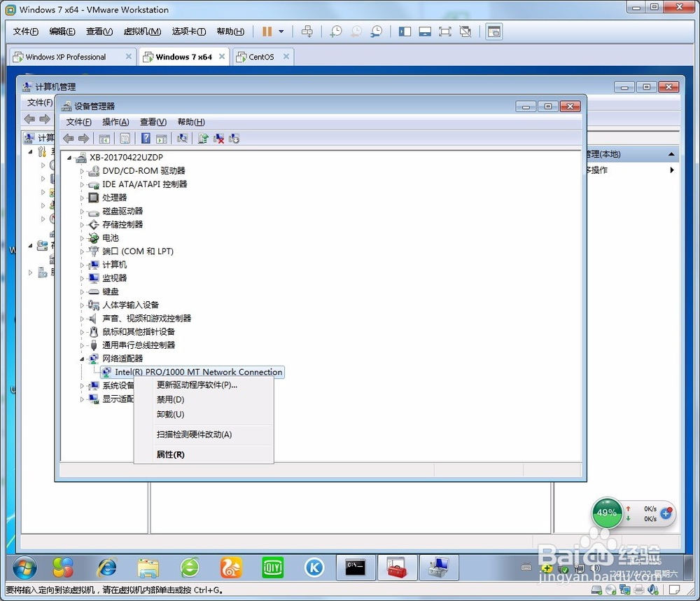The image size is (700, 601).
Task: Collapse 网络适配器 node
Action: pos(82,359)
